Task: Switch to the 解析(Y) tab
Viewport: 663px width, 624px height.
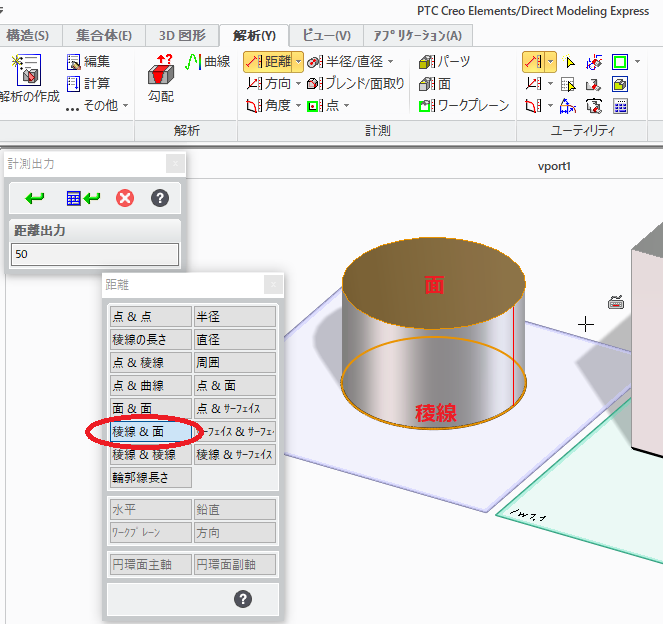Action: [254, 36]
